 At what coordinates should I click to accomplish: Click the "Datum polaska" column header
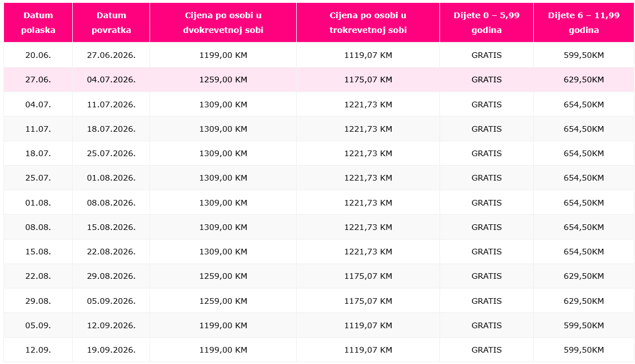[38, 23]
